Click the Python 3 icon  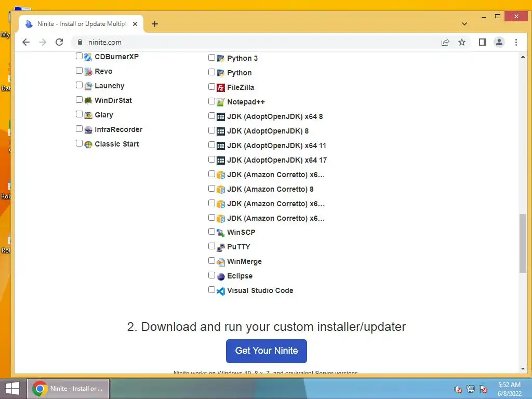[x=220, y=58]
